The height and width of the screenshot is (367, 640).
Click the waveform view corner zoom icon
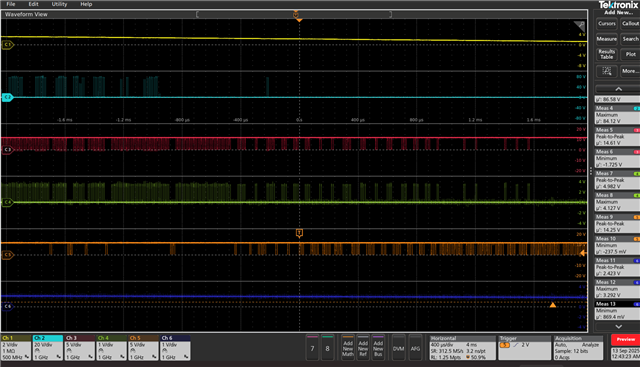(x=580, y=27)
